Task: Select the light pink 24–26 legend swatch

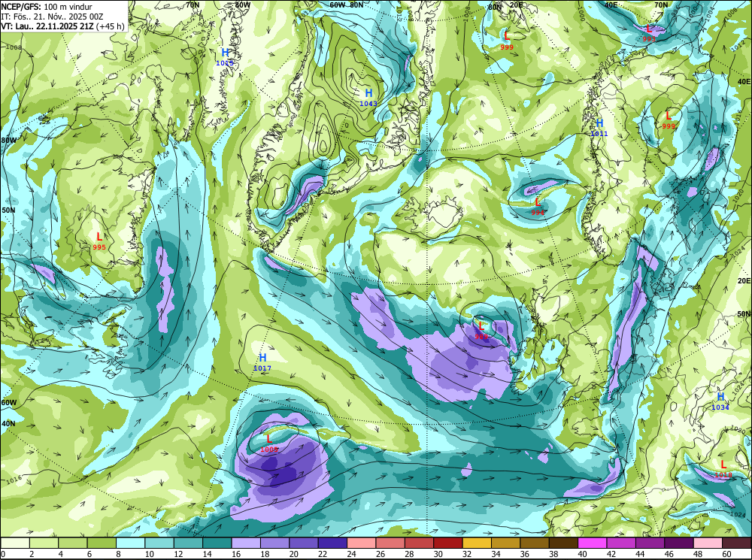Action: point(361,543)
